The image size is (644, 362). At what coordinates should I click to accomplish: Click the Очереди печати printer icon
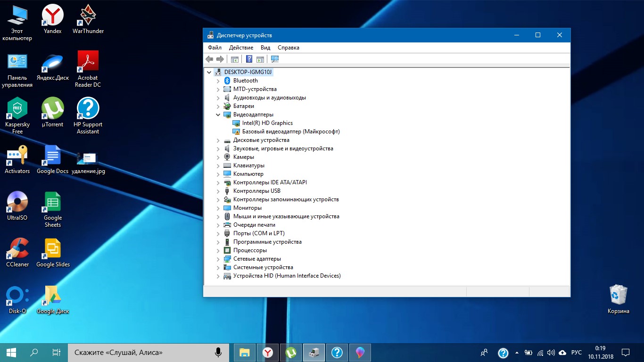coord(227,225)
